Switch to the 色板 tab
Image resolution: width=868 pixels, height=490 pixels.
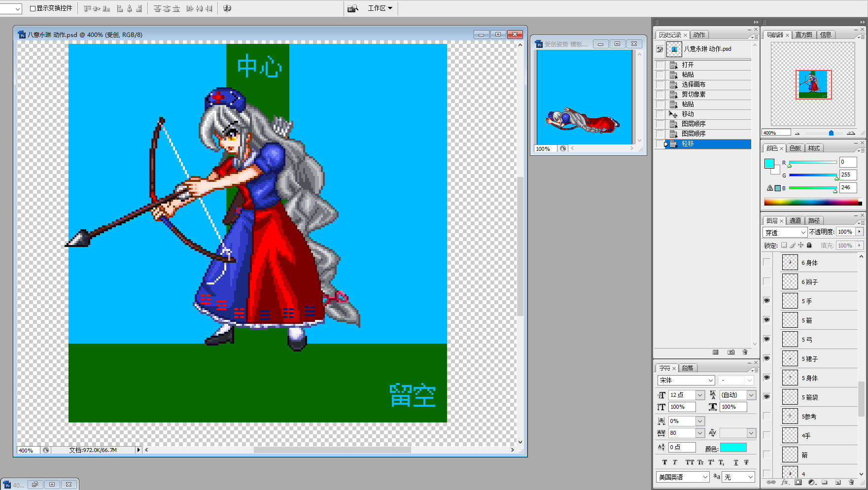click(x=795, y=148)
